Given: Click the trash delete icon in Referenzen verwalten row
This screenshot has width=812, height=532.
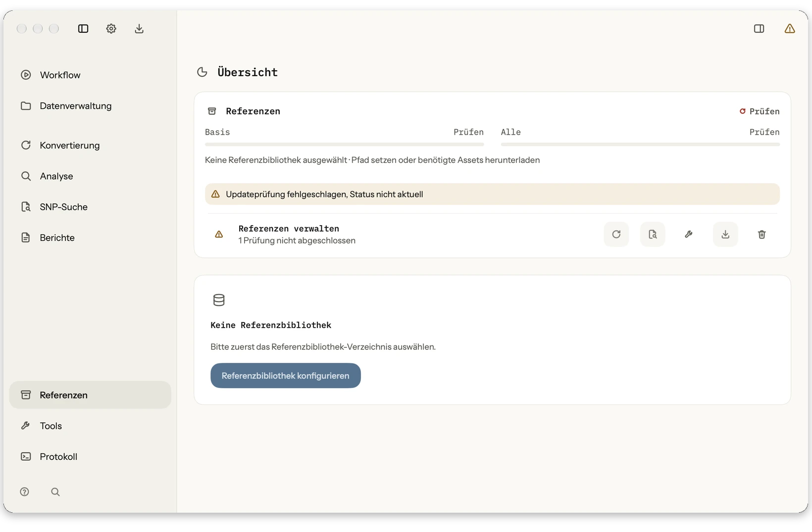Looking at the screenshot, I should coord(762,234).
